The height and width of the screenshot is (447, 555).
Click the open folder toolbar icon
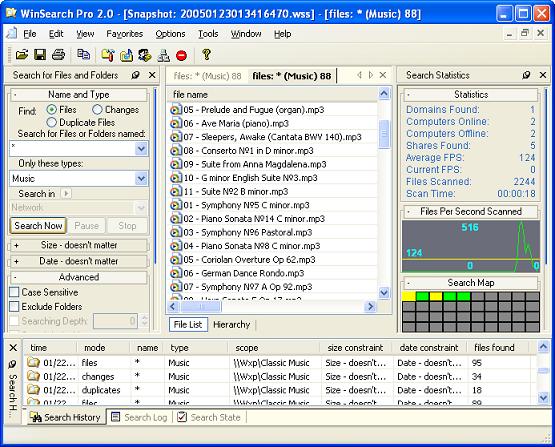pos(22,55)
